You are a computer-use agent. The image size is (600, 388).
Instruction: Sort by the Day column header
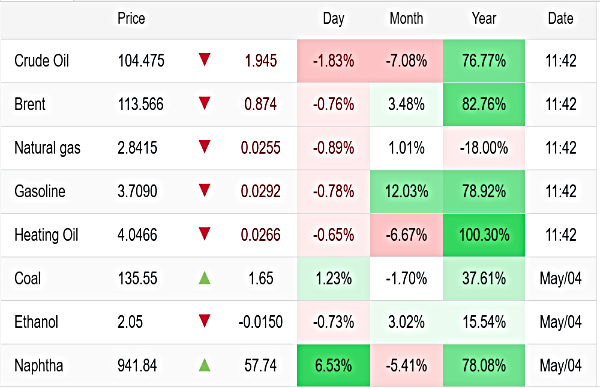[333, 18]
